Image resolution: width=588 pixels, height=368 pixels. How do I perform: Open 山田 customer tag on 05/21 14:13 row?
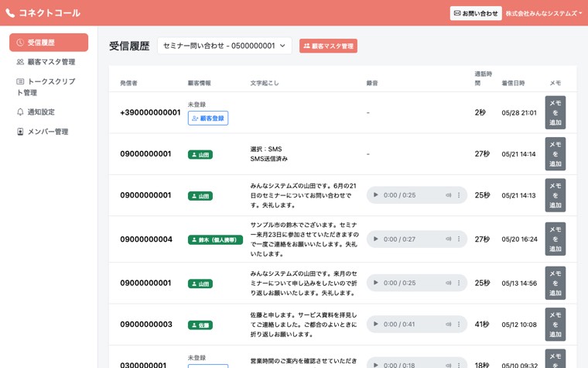coord(200,196)
